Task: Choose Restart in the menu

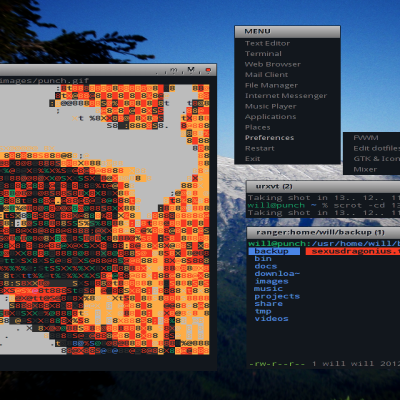Action: (260, 148)
